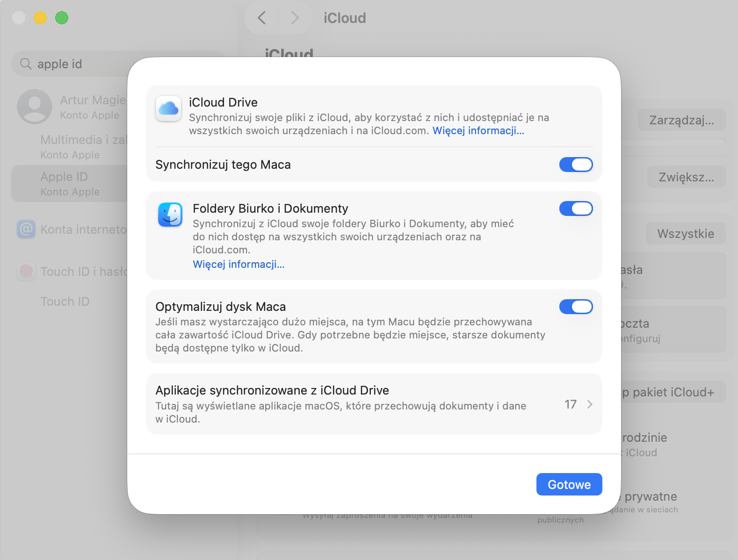Click the Optymalizuj dysk Maca heading
The width and height of the screenshot is (738, 560).
(220, 307)
